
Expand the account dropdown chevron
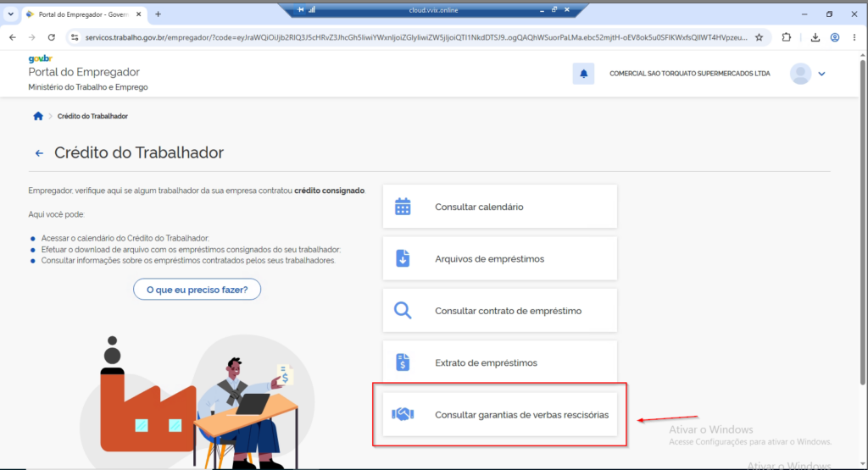[x=821, y=74]
